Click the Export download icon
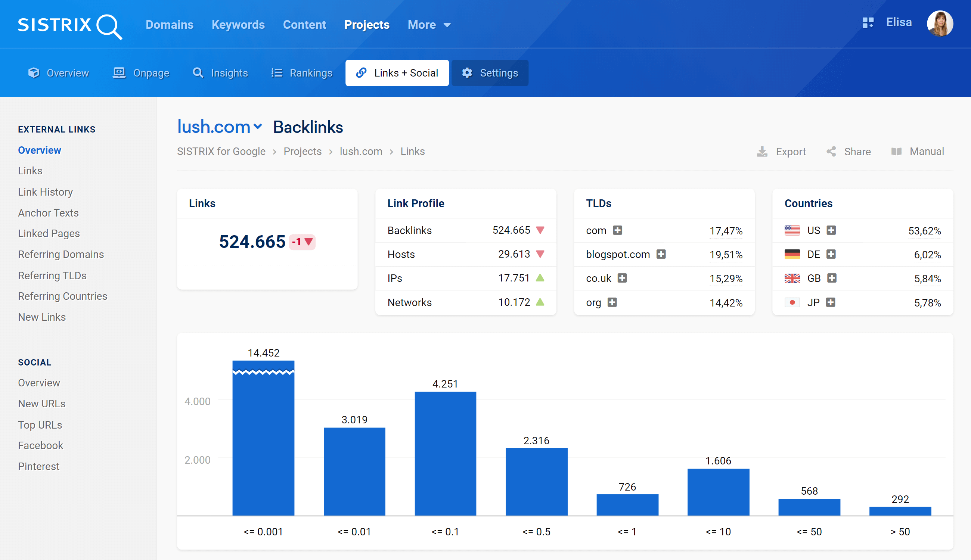This screenshot has width=971, height=560. point(762,152)
